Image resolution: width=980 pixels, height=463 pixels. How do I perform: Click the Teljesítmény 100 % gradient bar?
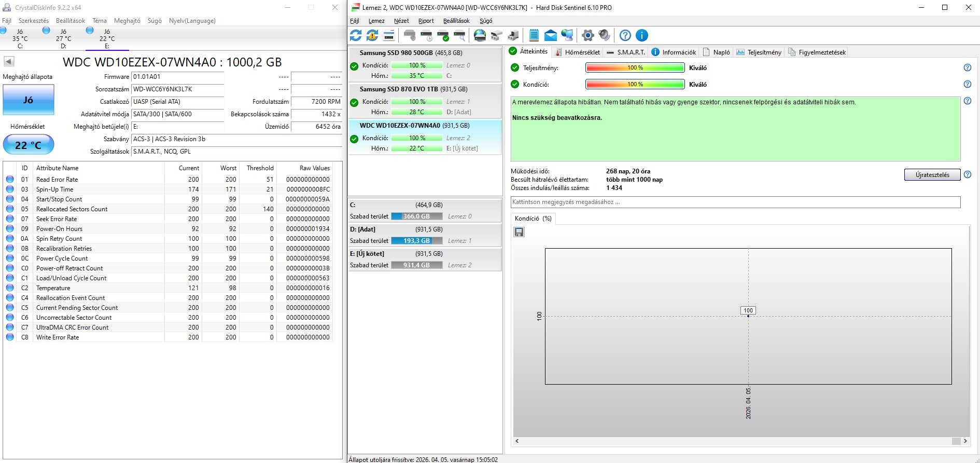coord(635,67)
